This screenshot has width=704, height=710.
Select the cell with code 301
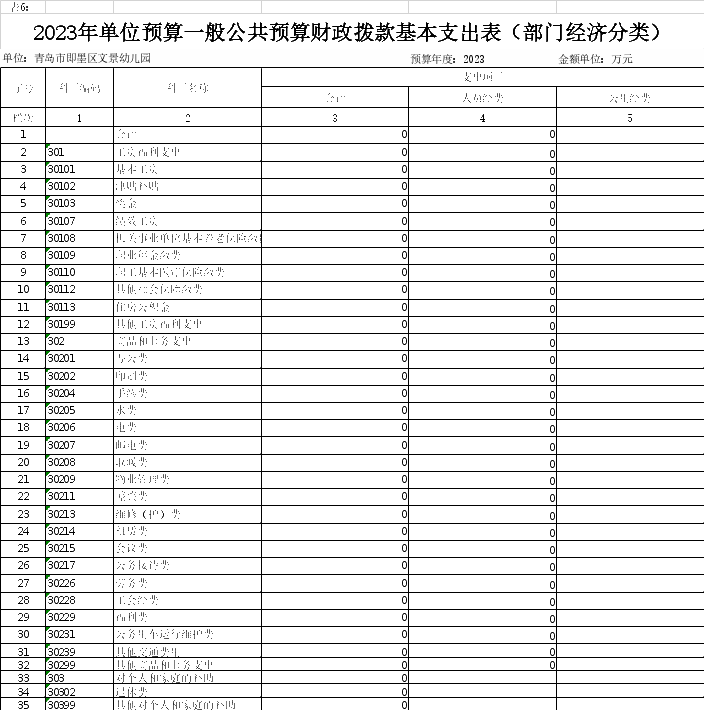tap(79, 152)
